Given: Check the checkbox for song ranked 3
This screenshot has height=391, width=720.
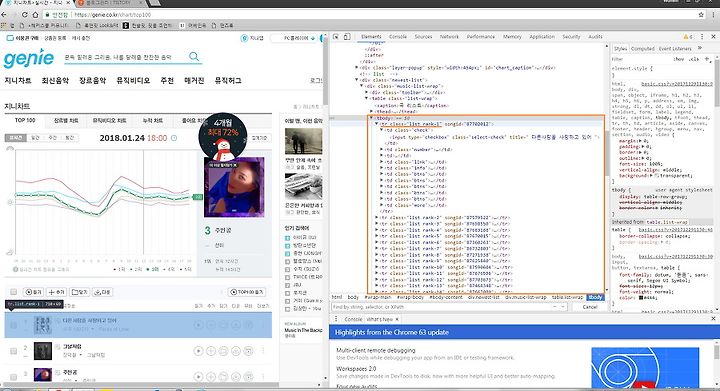Looking at the screenshot, I should [x=13, y=376].
